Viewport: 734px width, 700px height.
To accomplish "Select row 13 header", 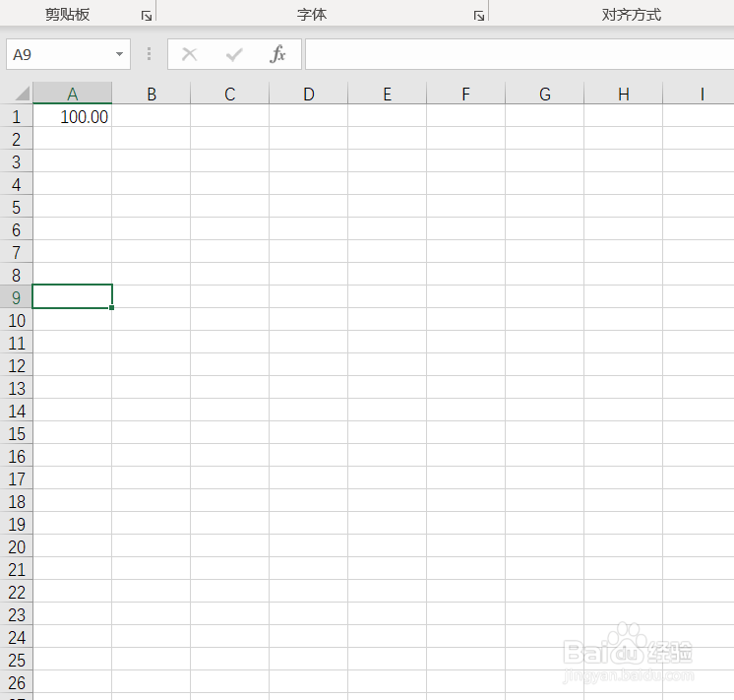I will 17,388.
